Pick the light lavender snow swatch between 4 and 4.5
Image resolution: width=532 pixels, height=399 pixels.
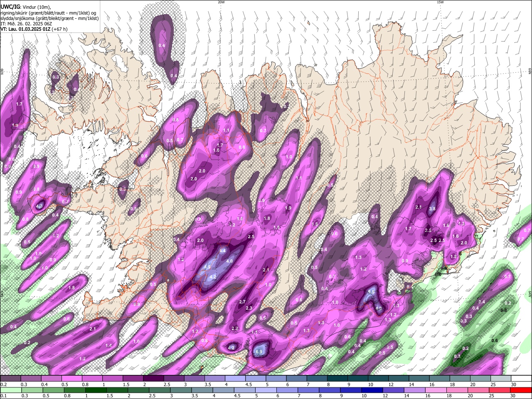pos(235,379)
